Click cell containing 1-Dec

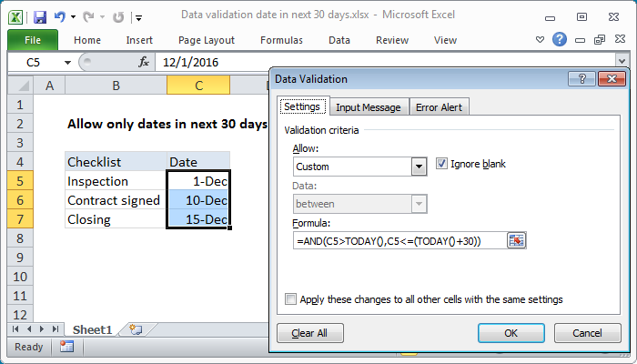tap(198, 181)
